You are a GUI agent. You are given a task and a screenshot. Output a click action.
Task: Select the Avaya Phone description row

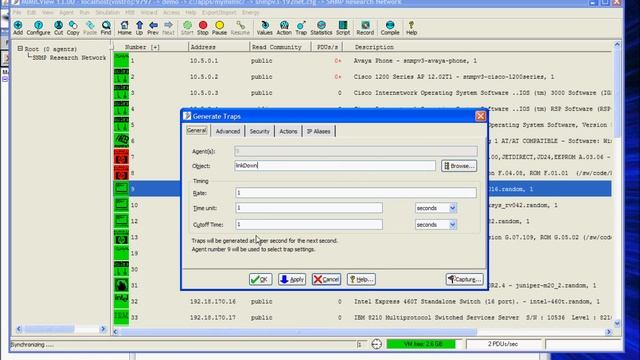(415, 61)
